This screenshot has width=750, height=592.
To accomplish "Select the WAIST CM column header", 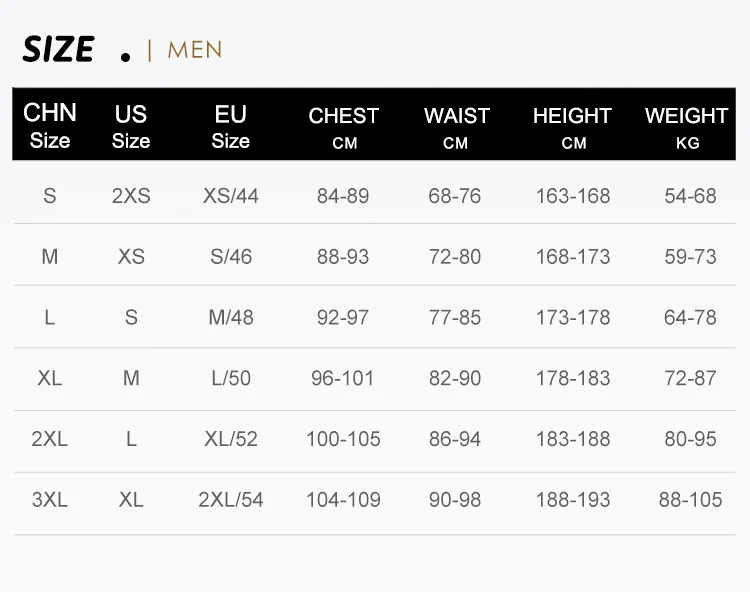I will pyautogui.click(x=456, y=126).
